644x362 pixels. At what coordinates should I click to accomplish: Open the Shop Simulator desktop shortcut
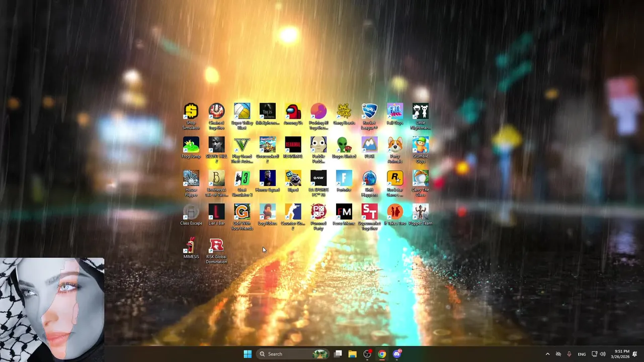pos(191,116)
